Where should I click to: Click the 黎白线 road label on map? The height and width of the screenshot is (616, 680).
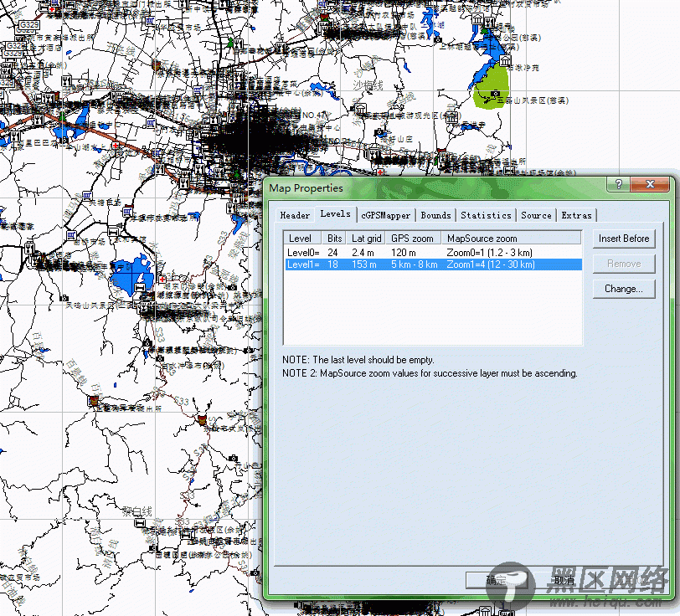(x=137, y=511)
